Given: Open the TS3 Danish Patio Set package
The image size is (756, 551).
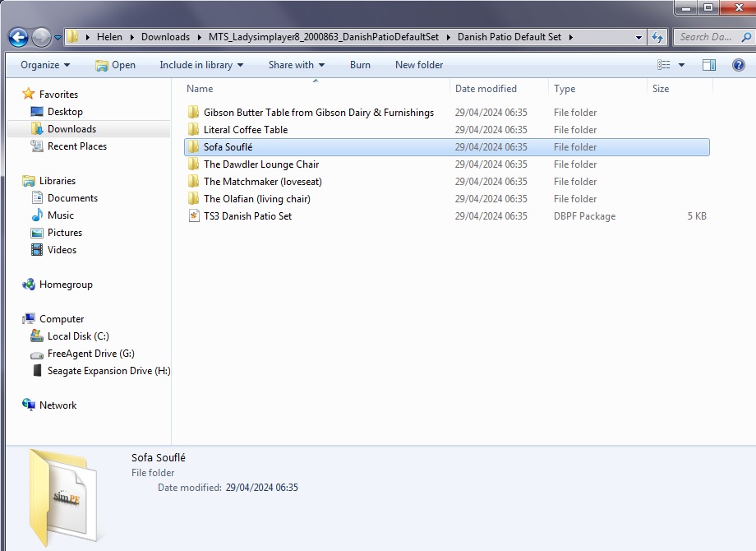Looking at the screenshot, I should [x=247, y=216].
